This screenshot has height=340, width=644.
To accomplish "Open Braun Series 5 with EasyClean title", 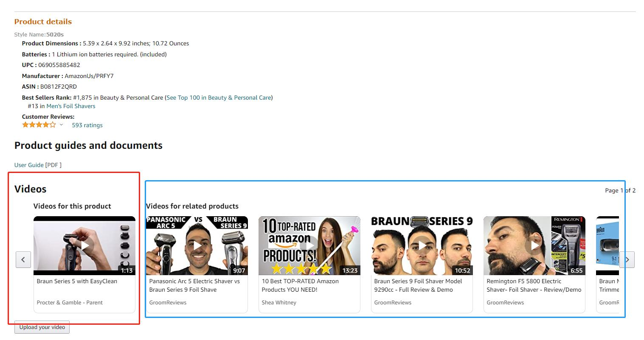I will (x=77, y=281).
